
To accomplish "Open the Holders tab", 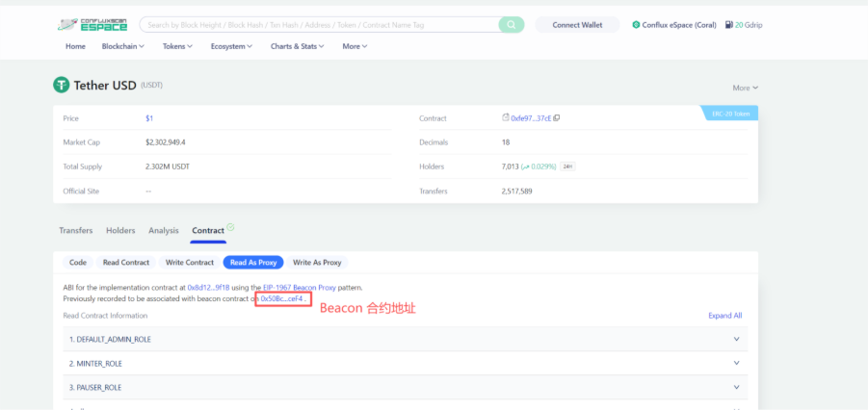I will 120,231.
